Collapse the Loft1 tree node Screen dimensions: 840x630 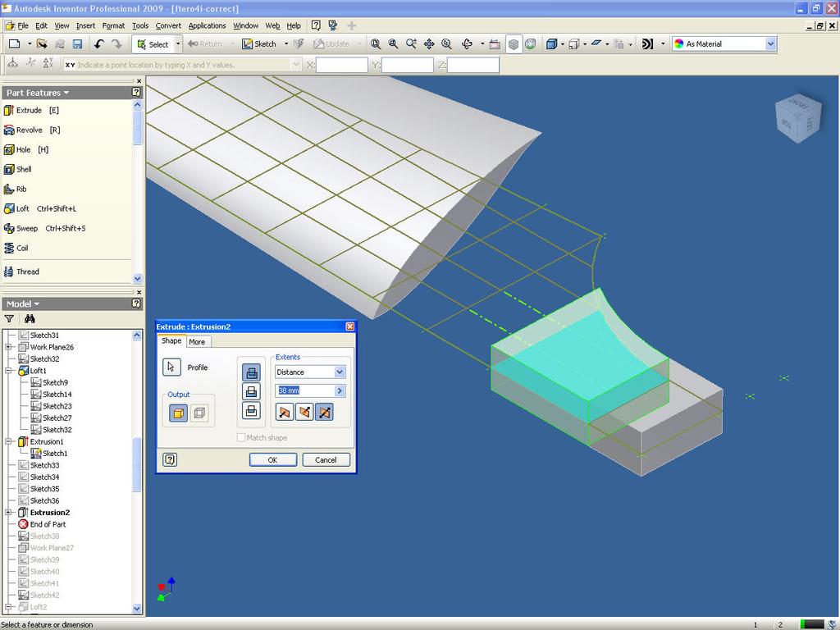coord(8,371)
